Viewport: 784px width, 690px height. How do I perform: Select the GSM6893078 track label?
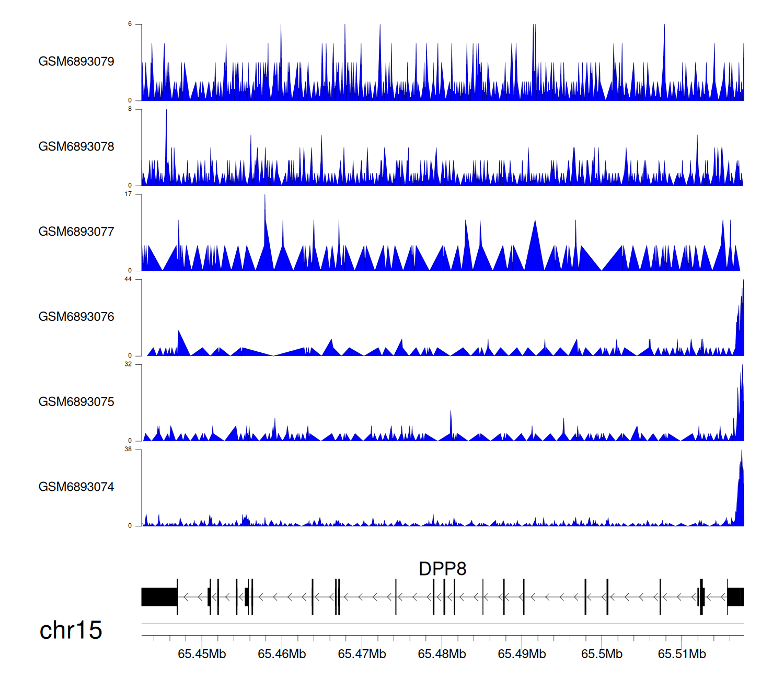pos(76,147)
